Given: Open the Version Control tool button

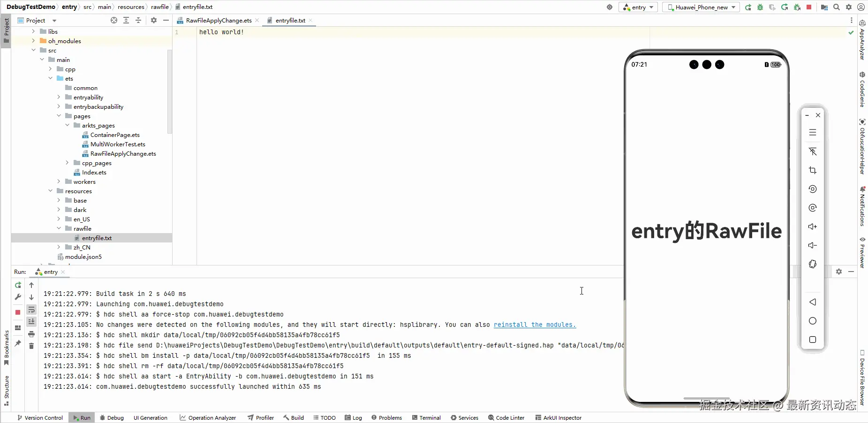Looking at the screenshot, I should point(40,417).
